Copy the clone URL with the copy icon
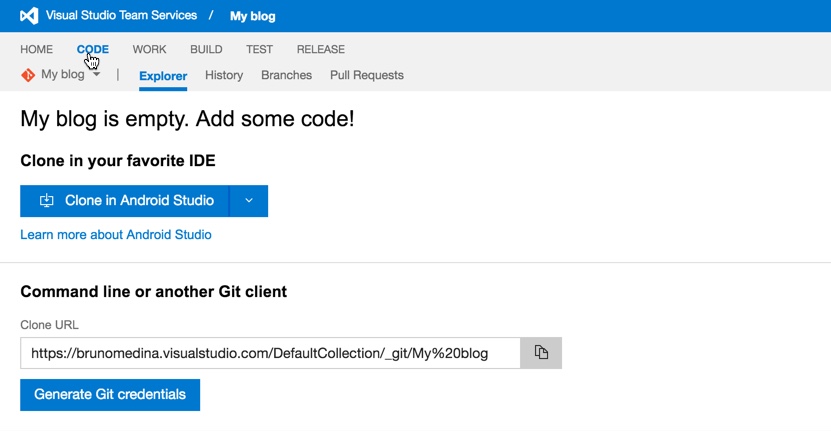 pyautogui.click(x=541, y=353)
